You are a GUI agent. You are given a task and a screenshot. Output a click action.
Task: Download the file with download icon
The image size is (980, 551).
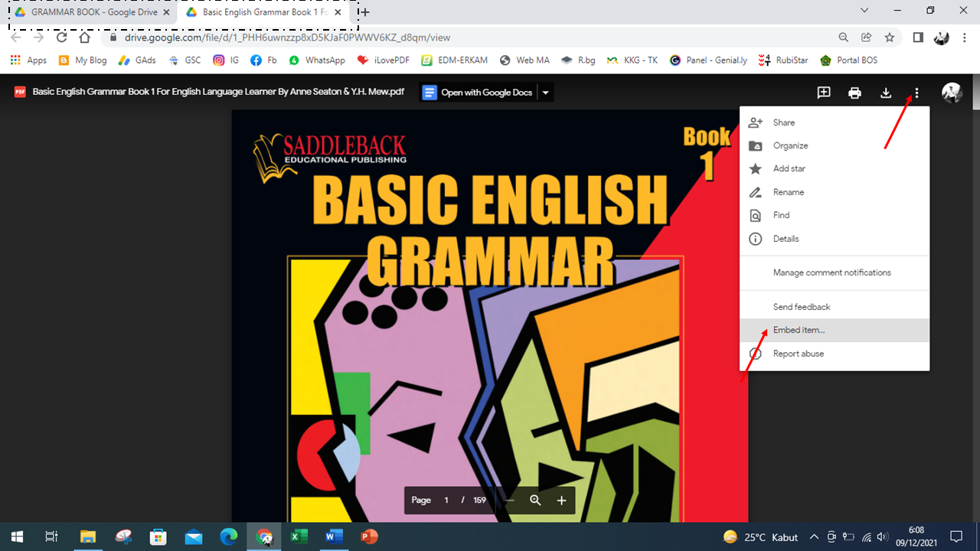886,93
